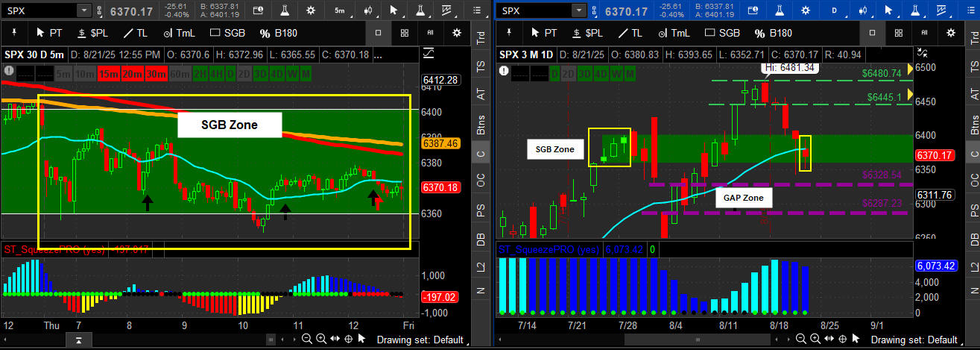This screenshot has width=980, height=350.
Task: Open the chart style candle dropdown in left chart
Action: (x=368, y=10)
